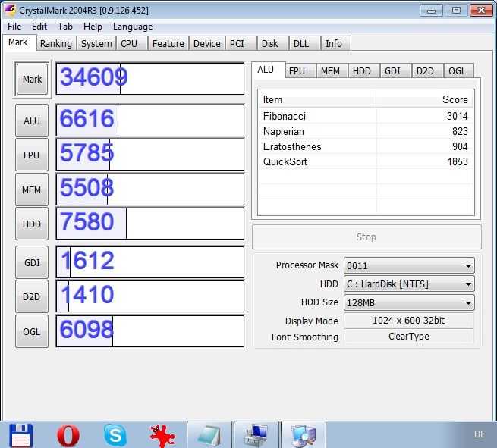Select the Eratosthenes row
This screenshot has width=497, height=448.
tap(366, 146)
